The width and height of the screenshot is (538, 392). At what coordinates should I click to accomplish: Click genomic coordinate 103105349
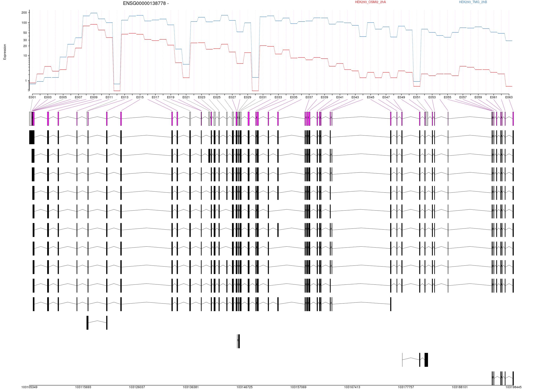click(x=29, y=387)
